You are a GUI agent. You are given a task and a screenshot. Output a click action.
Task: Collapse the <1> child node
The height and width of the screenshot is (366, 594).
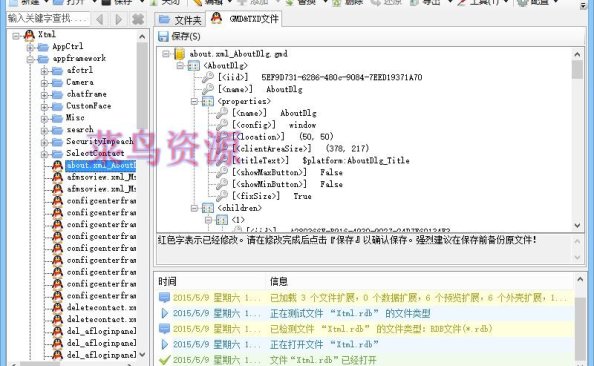pyautogui.click(x=208, y=220)
